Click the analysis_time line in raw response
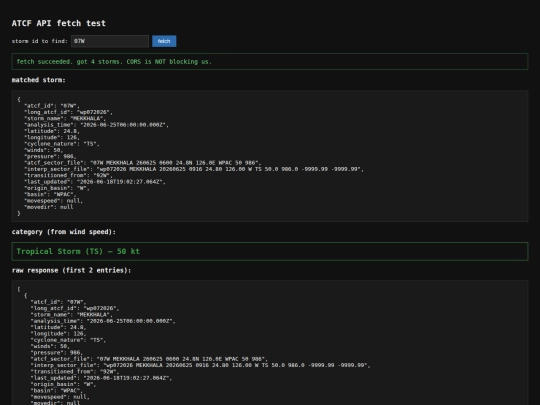The image size is (540, 405). point(103,321)
